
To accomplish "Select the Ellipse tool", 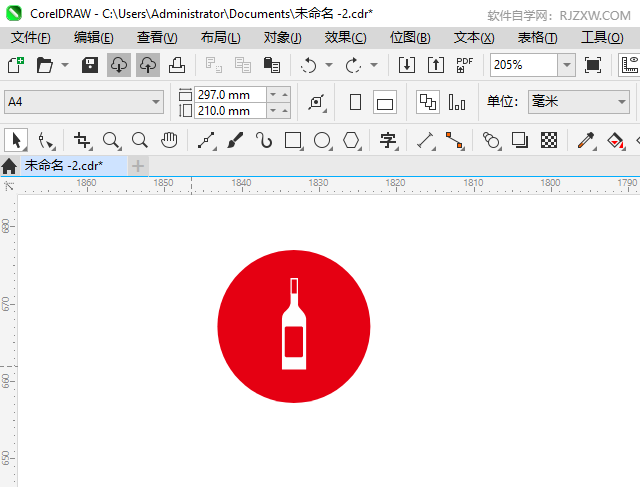I will (322, 140).
